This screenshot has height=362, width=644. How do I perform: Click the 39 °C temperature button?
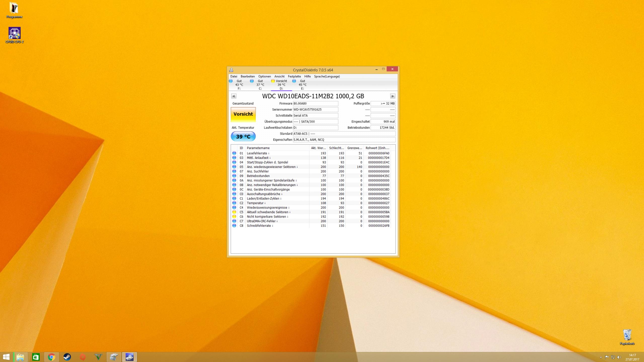pos(243,136)
